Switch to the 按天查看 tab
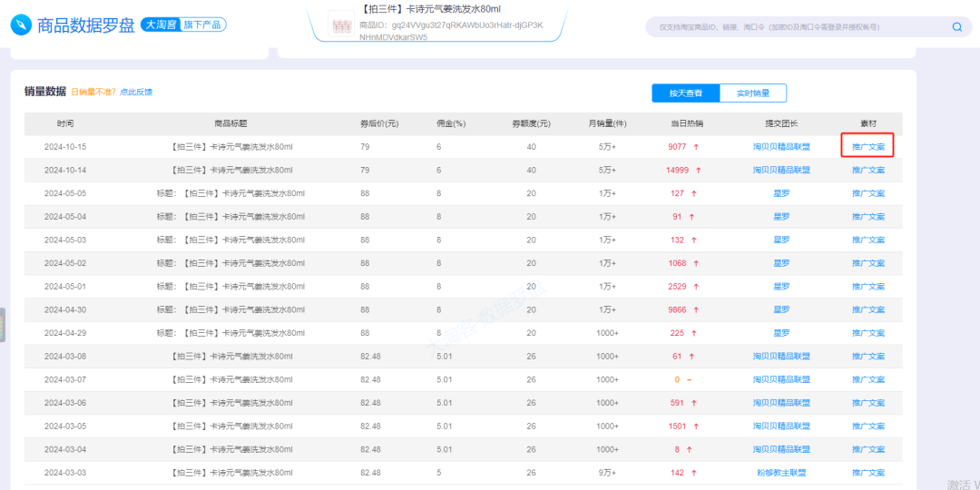980x490 pixels. point(686,93)
